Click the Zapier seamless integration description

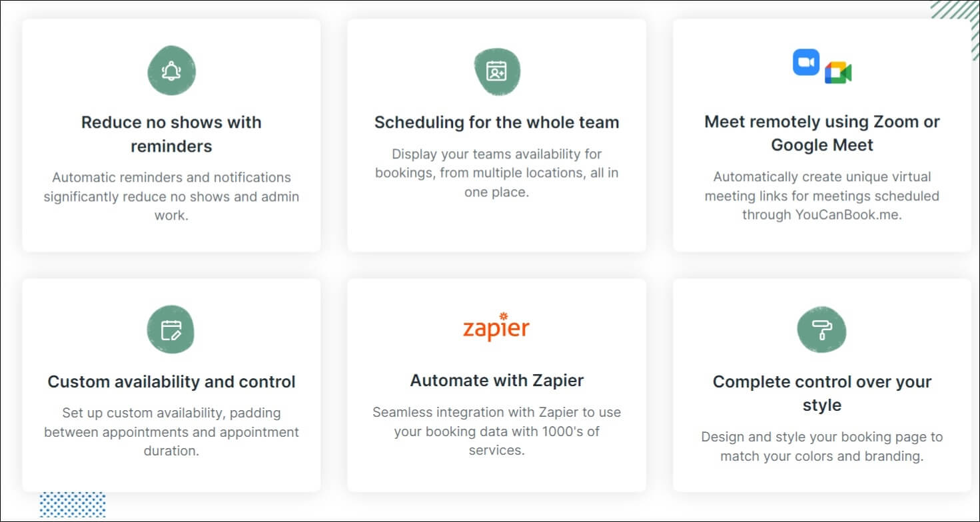[x=496, y=431]
